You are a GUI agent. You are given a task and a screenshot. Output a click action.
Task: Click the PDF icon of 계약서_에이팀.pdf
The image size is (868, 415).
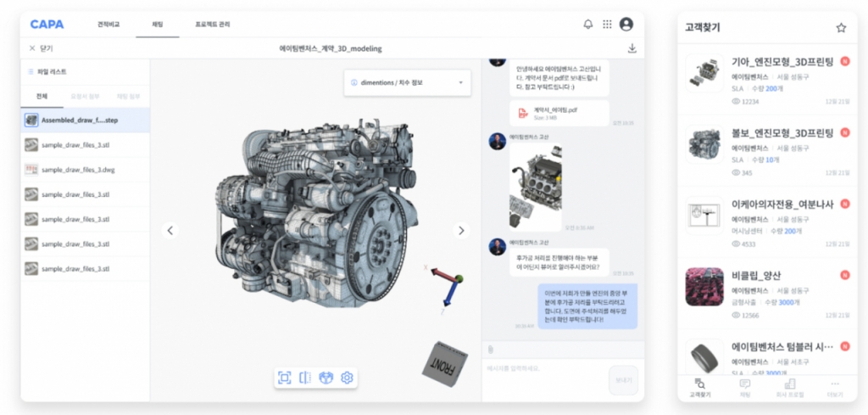(523, 113)
